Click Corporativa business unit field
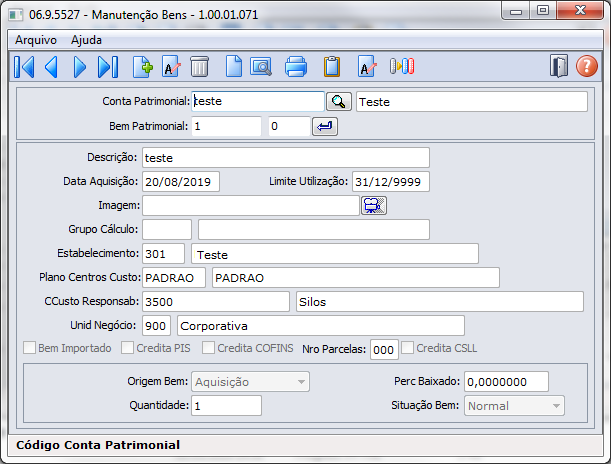This screenshot has height=464, width=611. 321,326
